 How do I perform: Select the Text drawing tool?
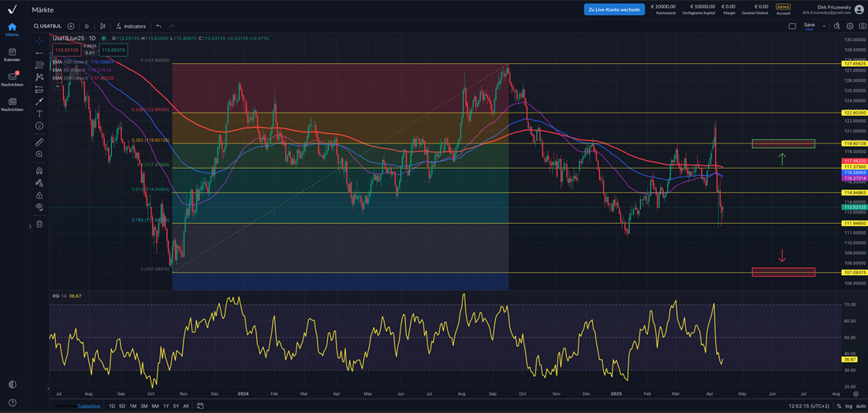[x=39, y=113]
